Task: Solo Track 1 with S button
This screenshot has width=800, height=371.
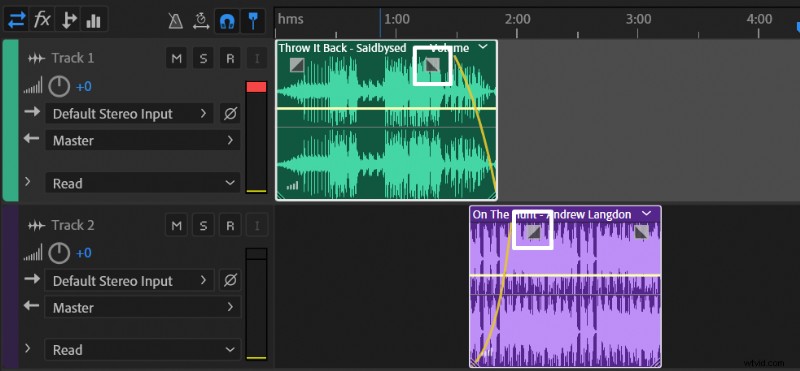Action: 203,59
